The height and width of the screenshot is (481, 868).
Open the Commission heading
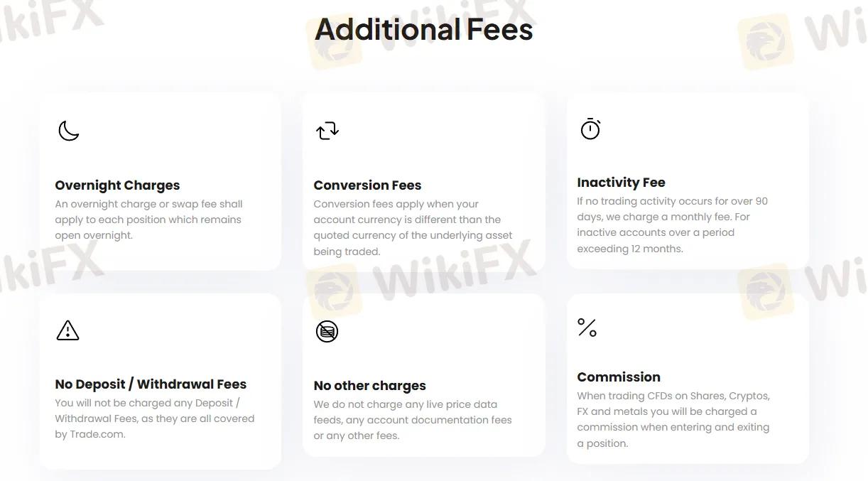619,377
